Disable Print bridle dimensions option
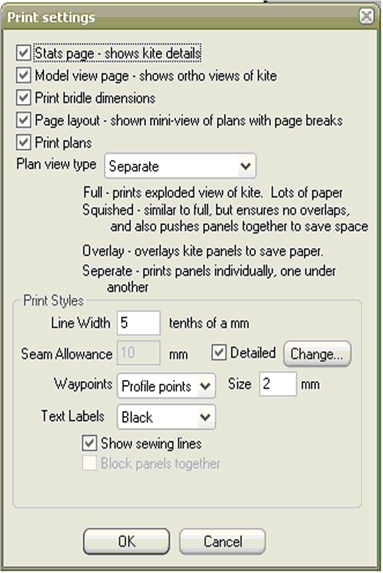 23,98
